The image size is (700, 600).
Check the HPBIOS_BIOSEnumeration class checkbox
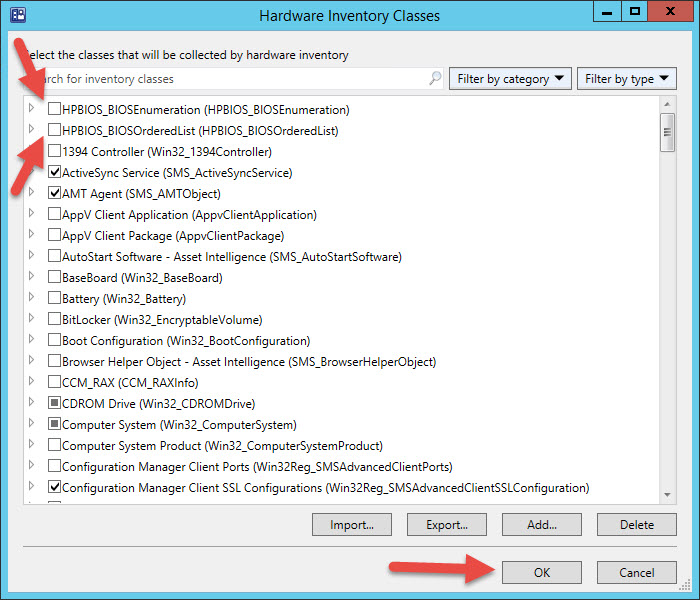(54, 110)
